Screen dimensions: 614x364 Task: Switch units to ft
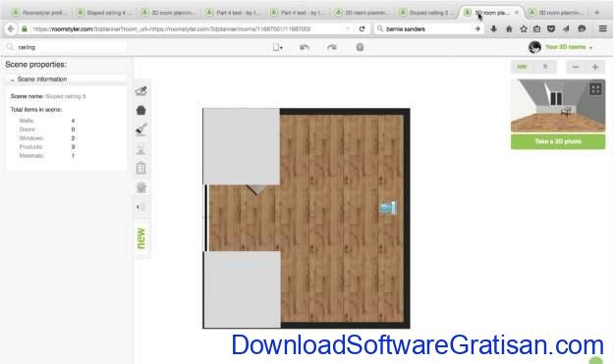pyautogui.click(x=545, y=67)
